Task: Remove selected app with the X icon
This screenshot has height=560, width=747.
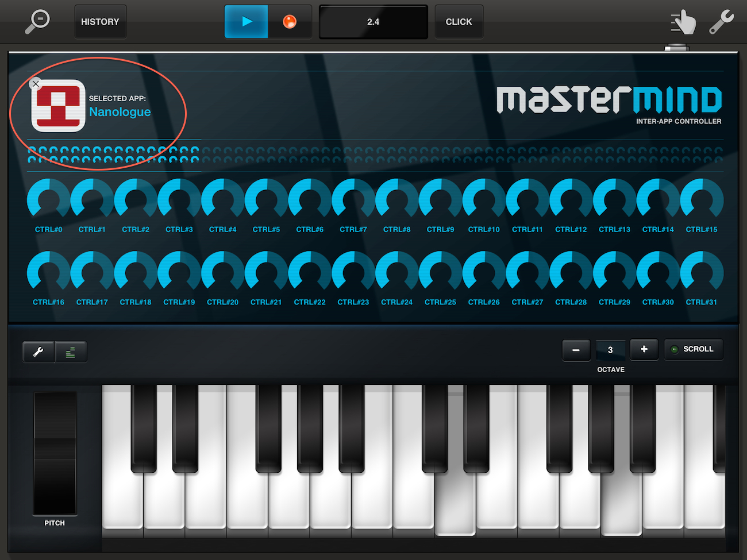Action: 36,84
